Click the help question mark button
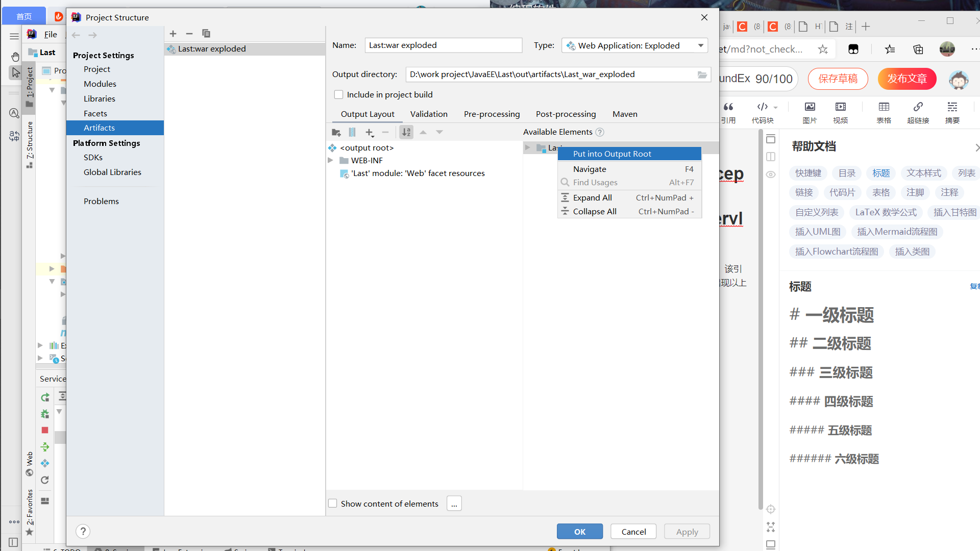 [x=83, y=532]
